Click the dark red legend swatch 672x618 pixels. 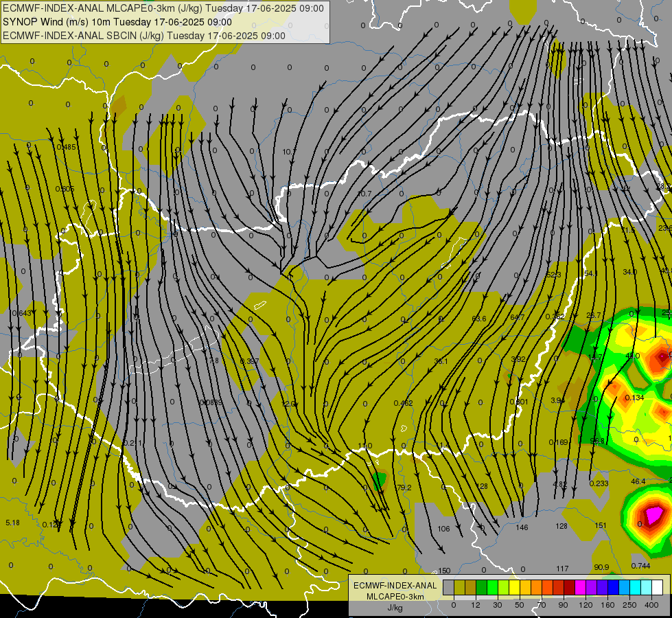(x=569, y=587)
